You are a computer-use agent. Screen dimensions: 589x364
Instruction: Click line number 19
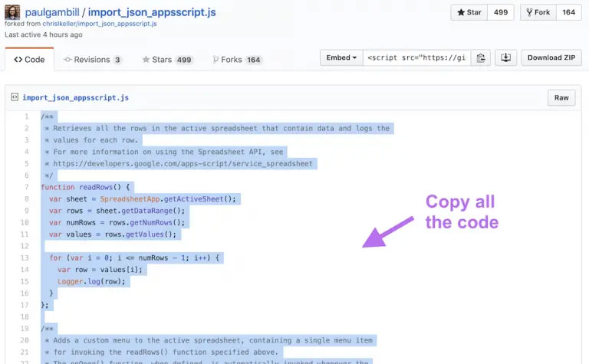tap(25, 328)
